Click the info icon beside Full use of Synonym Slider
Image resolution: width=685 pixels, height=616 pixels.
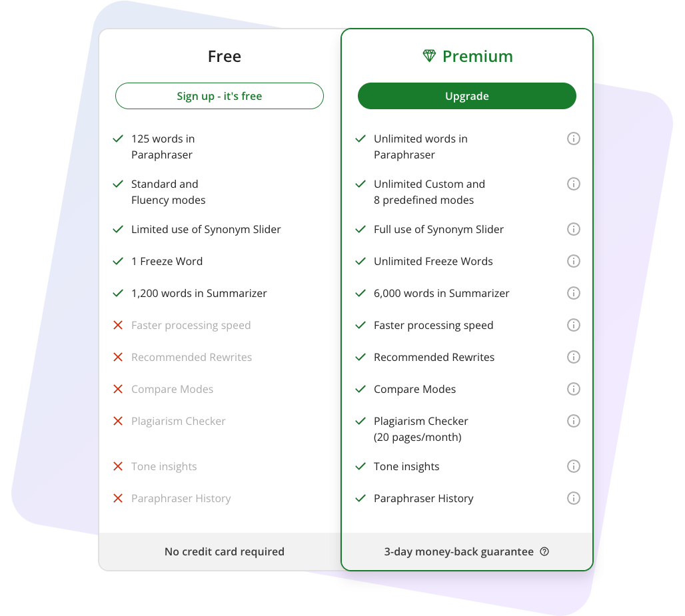pyautogui.click(x=574, y=229)
